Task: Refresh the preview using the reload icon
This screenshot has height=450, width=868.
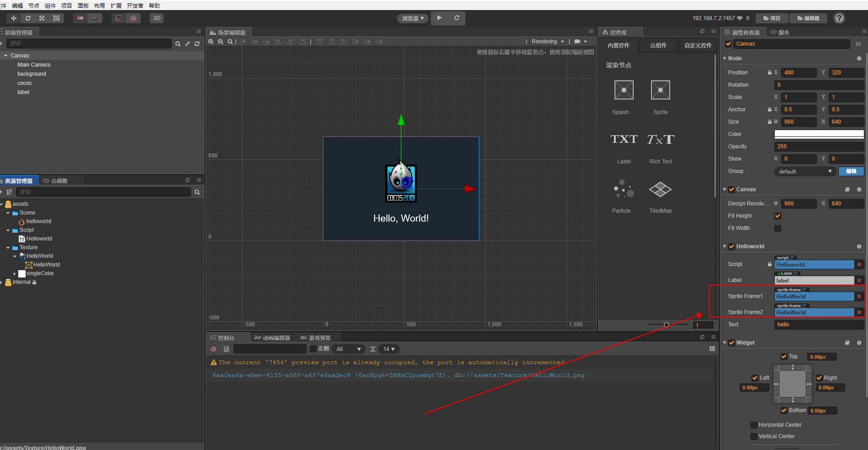Action: point(457,18)
